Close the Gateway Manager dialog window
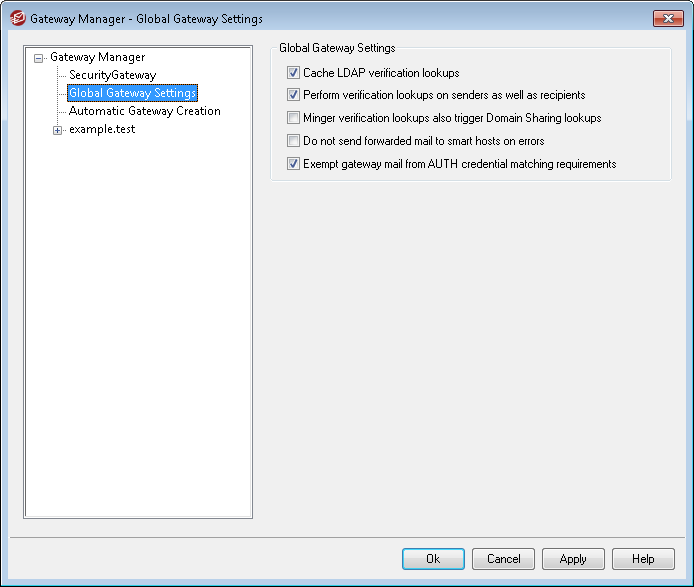Viewport: 694px width, 587px height. pos(667,19)
